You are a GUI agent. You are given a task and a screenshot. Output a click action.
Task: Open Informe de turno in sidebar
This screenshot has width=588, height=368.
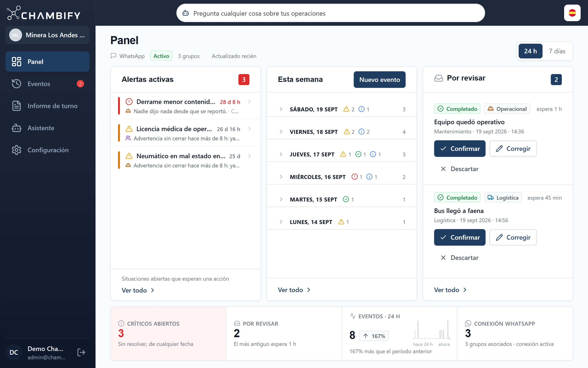[47, 106]
